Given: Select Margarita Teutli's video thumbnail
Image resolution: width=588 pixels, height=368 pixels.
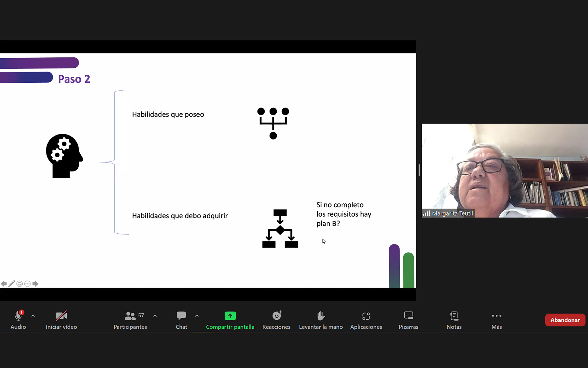Looking at the screenshot, I should tap(505, 170).
